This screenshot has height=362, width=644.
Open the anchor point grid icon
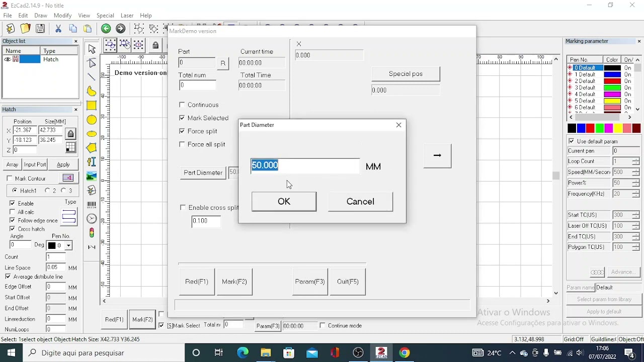70,147
